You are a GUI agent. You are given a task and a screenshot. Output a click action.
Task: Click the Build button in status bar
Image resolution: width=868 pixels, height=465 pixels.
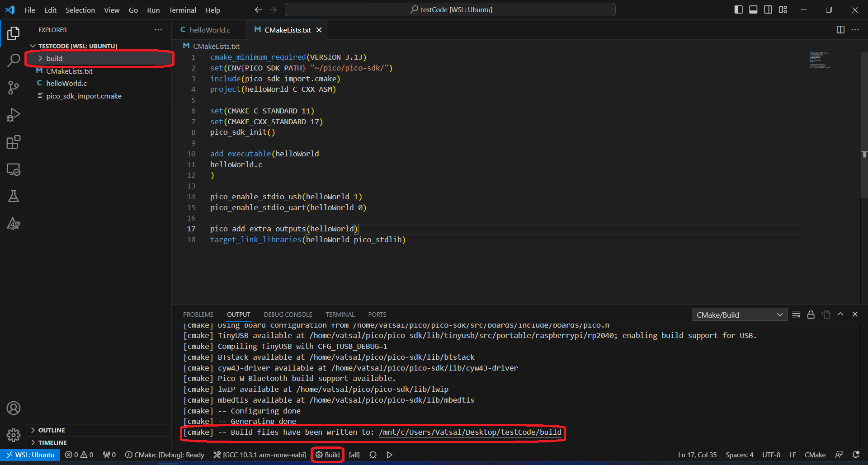[x=328, y=455]
